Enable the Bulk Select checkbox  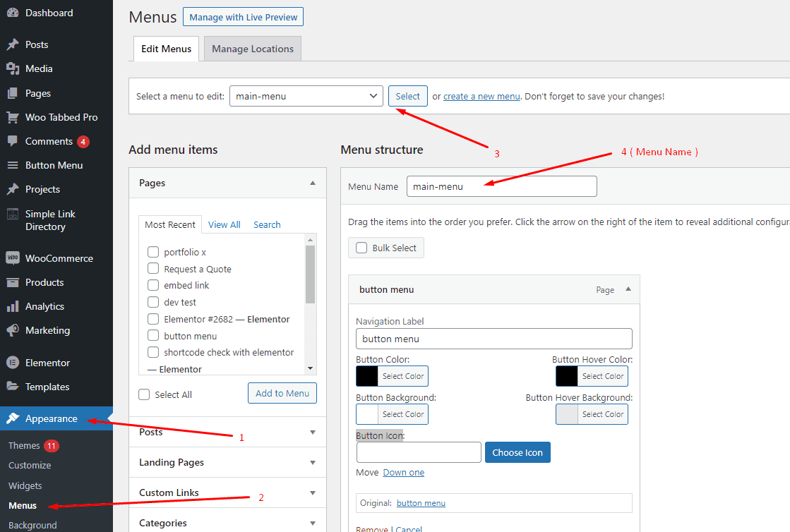pyautogui.click(x=361, y=248)
